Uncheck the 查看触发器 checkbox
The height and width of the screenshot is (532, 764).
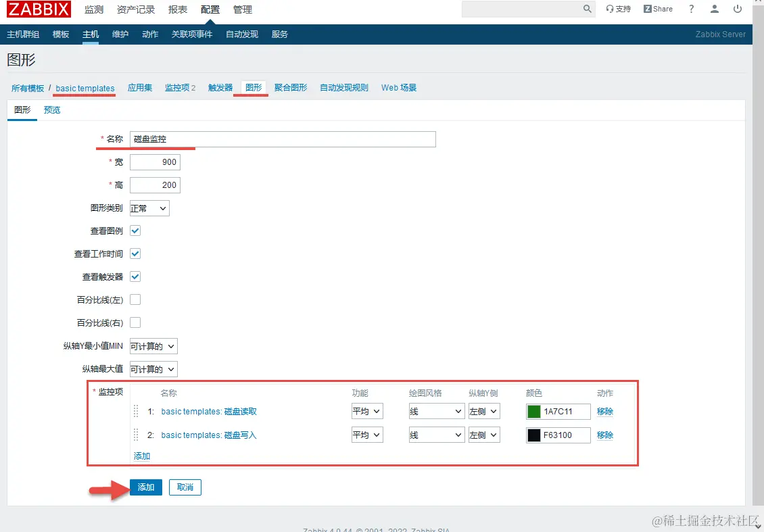[135, 276]
